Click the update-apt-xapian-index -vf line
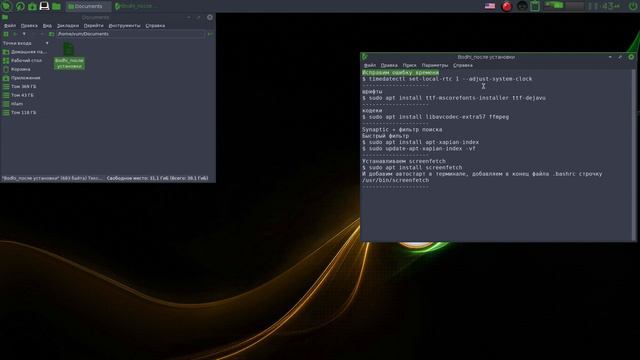 [x=419, y=149]
